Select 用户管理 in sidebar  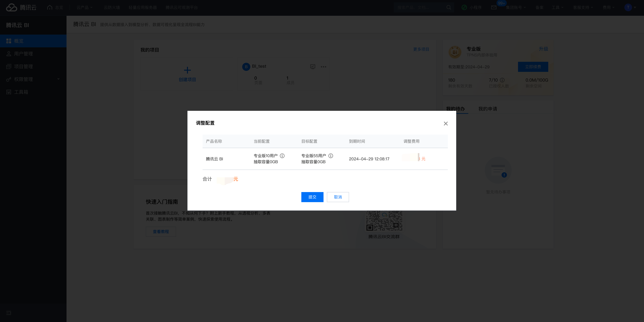point(24,54)
